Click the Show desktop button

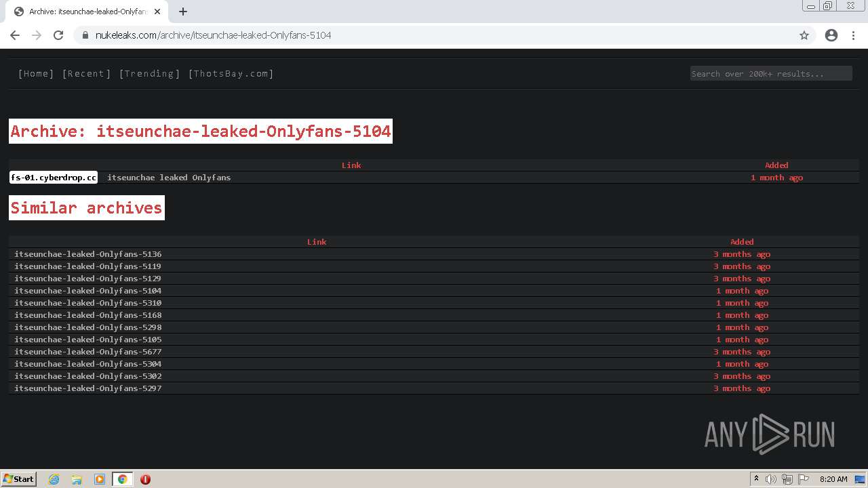861,479
